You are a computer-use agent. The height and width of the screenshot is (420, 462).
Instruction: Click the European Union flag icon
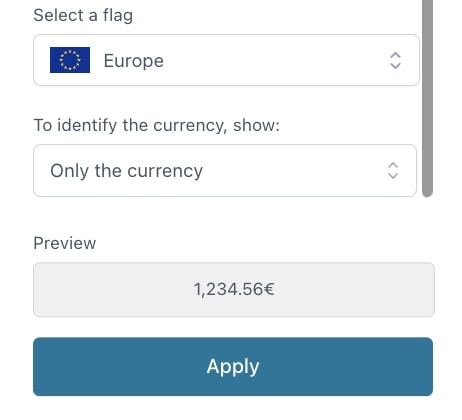click(70, 60)
